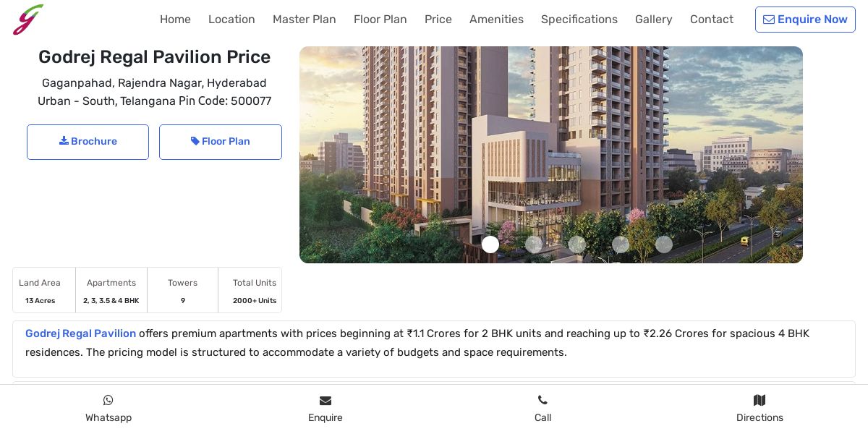Switch to second carousel slide dot

[x=534, y=244]
